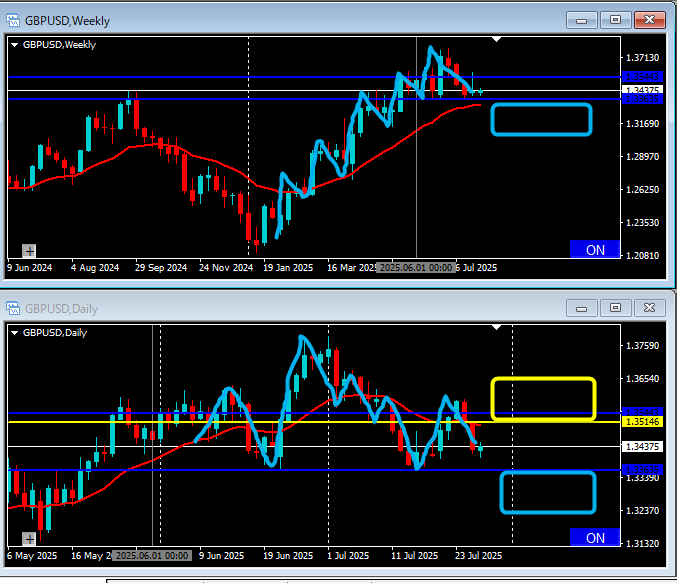This screenshot has width=677, height=583.
Task: Click the 9 Jun 2024 date on the Weekly time axis
Action: pyautogui.click(x=29, y=268)
